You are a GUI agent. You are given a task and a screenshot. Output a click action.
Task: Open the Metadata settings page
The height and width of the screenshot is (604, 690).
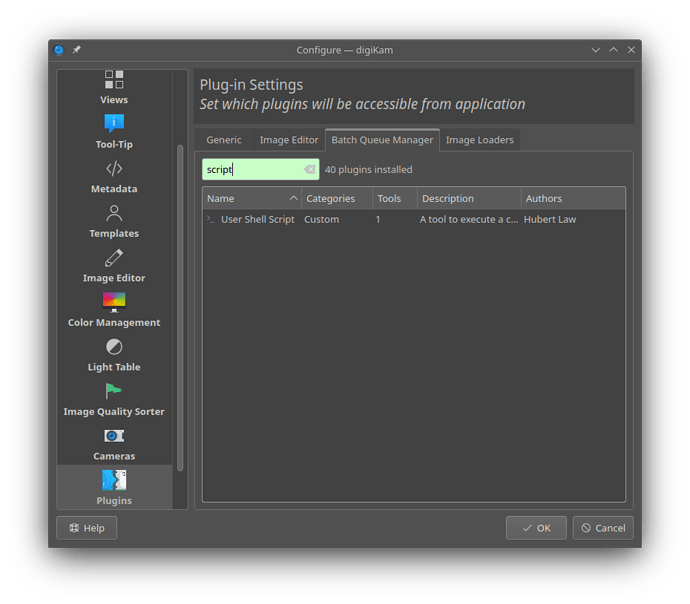(x=114, y=177)
